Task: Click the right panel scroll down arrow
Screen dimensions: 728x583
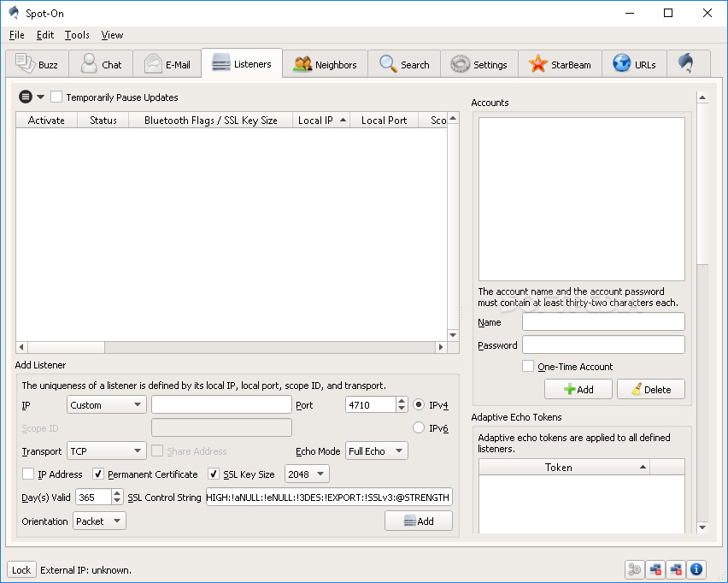Action: pyautogui.click(x=702, y=527)
